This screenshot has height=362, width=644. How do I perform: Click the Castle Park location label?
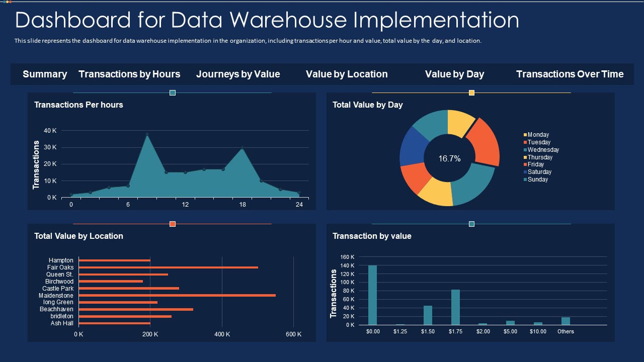pyautogui.click(x=58, y=289)
